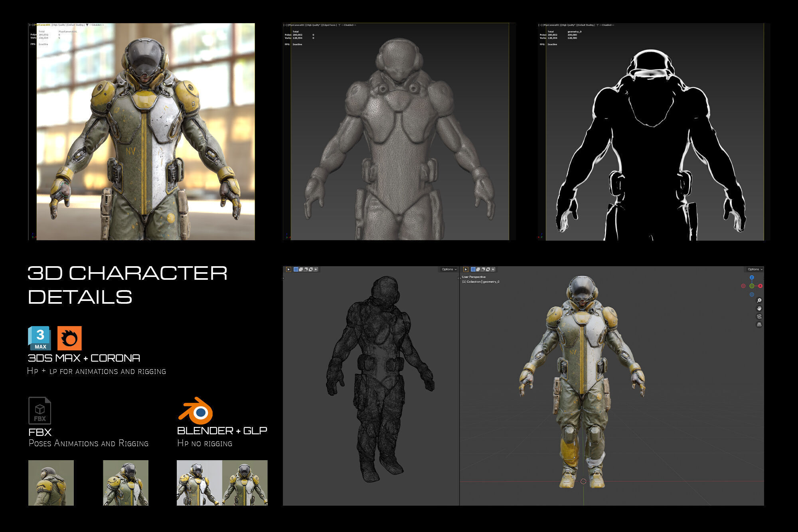The width and height of the screenshot is (798, 532).
Task: Click the blue Z axis on navigation gizmo
Action: 752,277
